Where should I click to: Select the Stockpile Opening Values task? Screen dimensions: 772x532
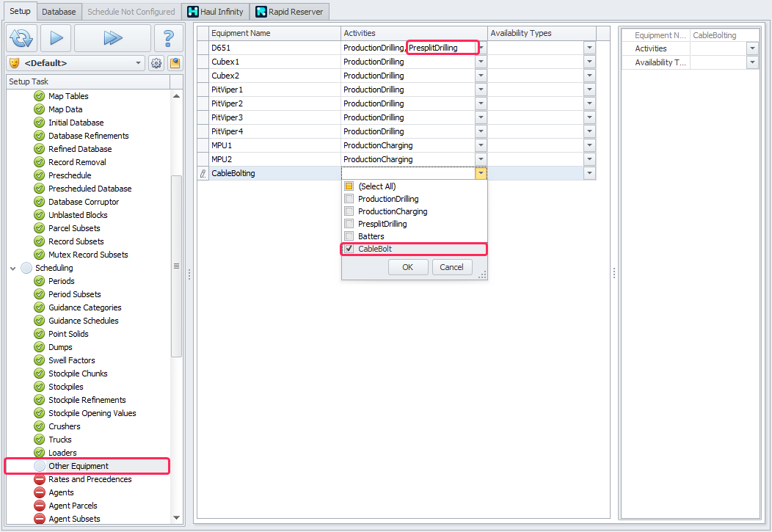coord(92,413)
